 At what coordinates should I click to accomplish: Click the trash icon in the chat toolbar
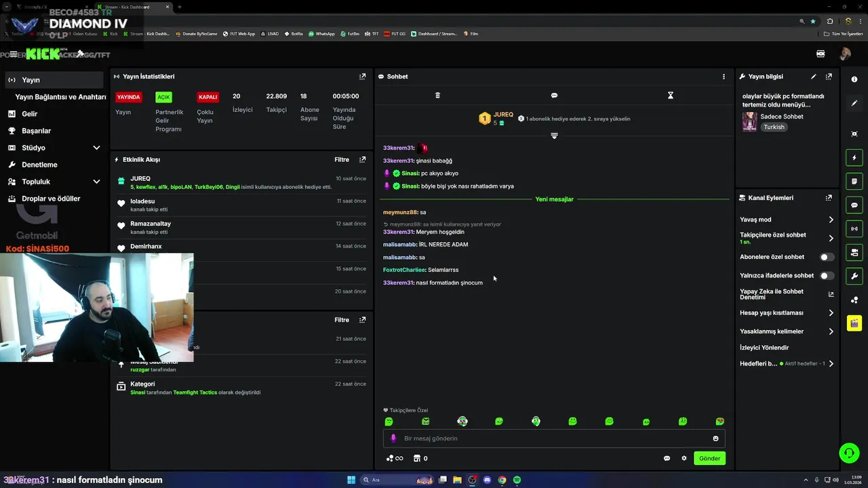437,96
